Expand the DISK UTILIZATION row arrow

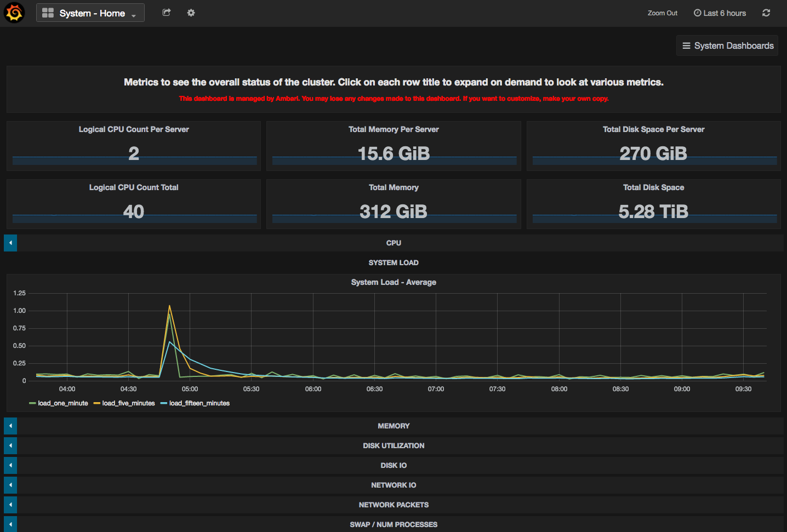[x=10, y=445]
